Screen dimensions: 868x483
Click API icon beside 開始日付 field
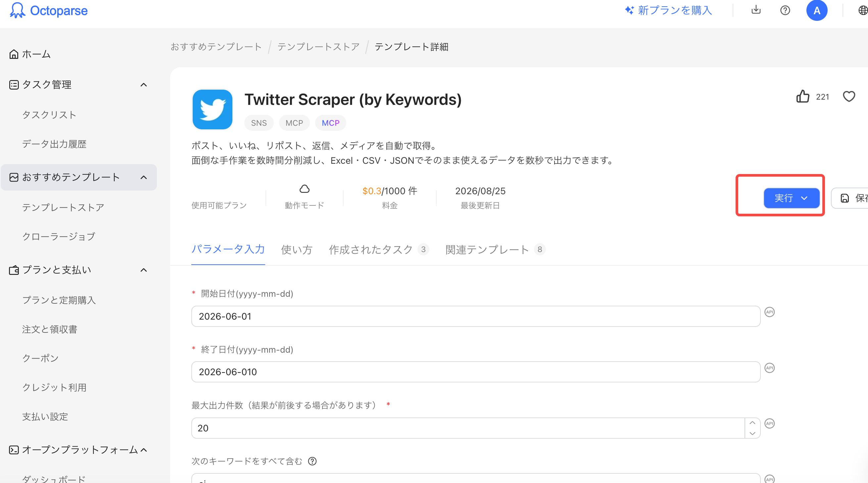pos(769,312)
